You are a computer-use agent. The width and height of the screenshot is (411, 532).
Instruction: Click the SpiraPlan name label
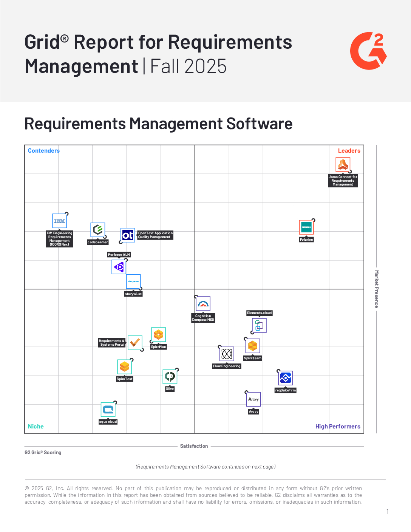point(158,347)
